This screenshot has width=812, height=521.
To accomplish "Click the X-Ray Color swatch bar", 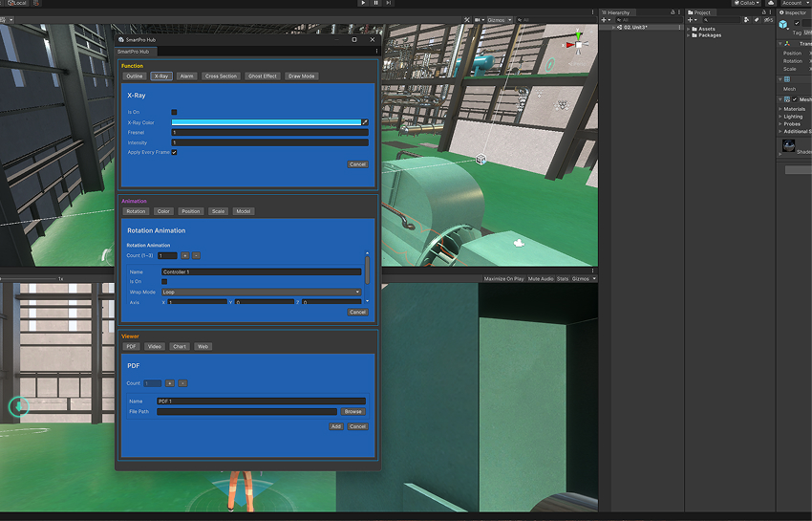I will coord(265,122).
